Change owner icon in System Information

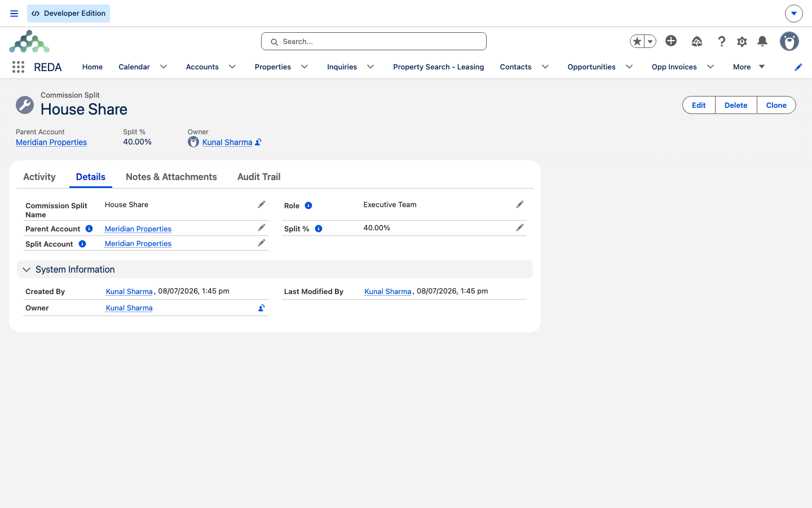[262, 308]
